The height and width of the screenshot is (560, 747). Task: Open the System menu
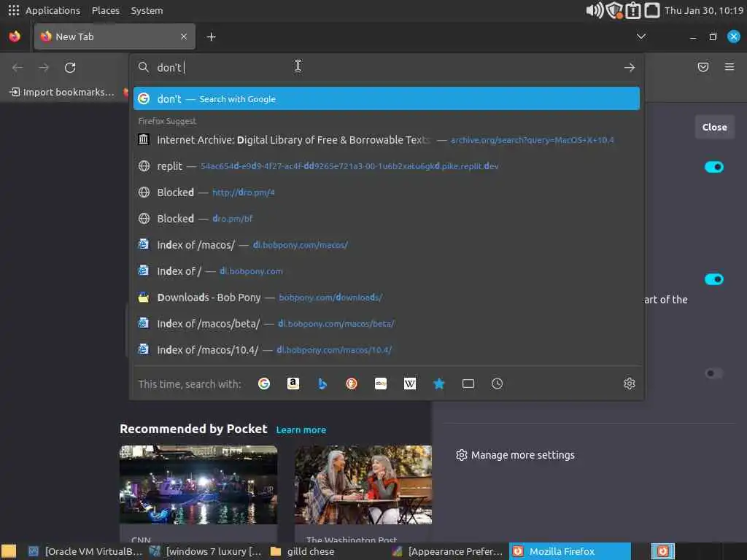point(147,10)
